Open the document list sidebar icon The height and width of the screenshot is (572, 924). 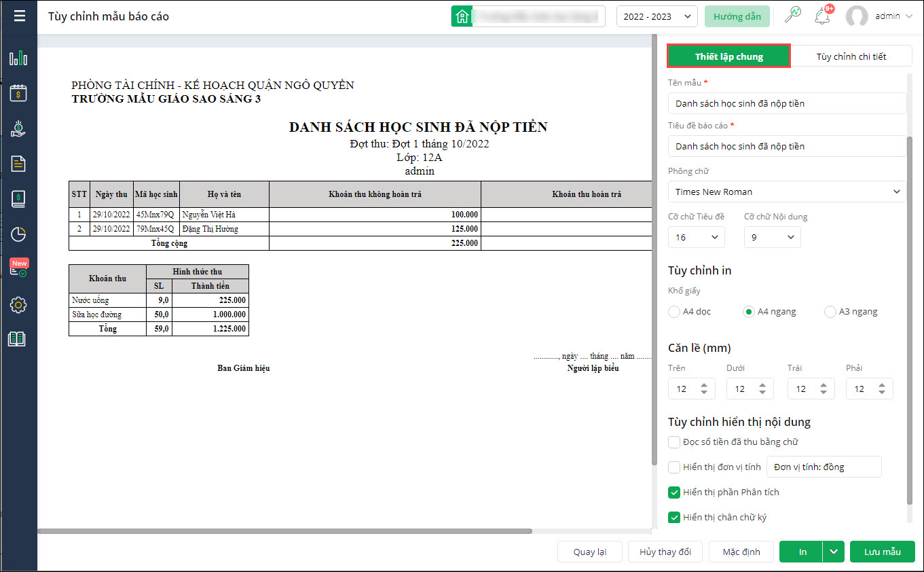pyautogui.click(x=18, y=164)
